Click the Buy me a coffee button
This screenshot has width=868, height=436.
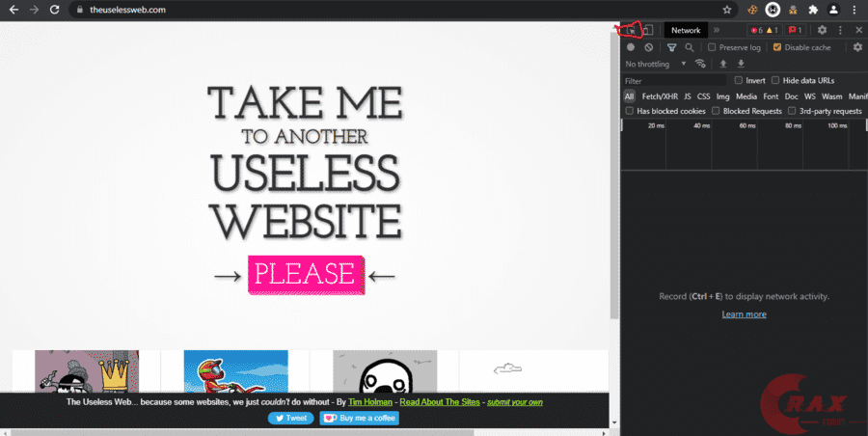pos(360,419)
